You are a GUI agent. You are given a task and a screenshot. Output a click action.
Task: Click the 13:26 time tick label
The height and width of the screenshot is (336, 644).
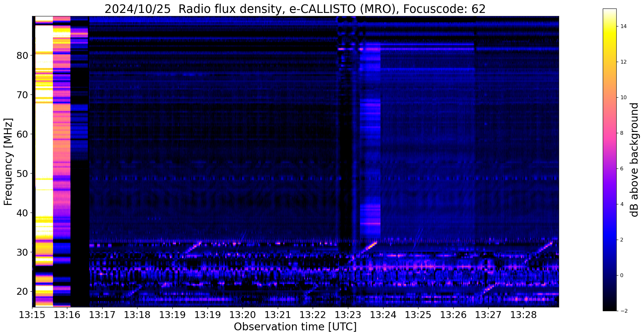click(453, 315)
